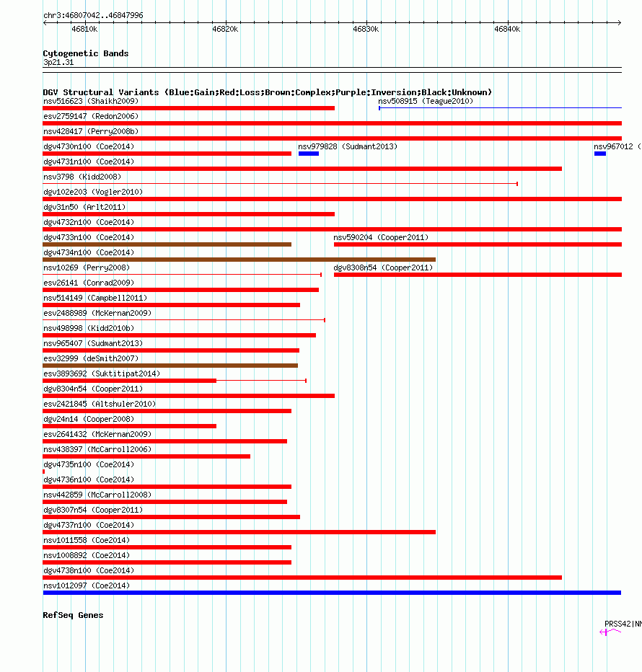This screenshot has width=642, height=672.
Task: Click the dgv8307n54 (Cooper2011) label
Action: (93, 510)
